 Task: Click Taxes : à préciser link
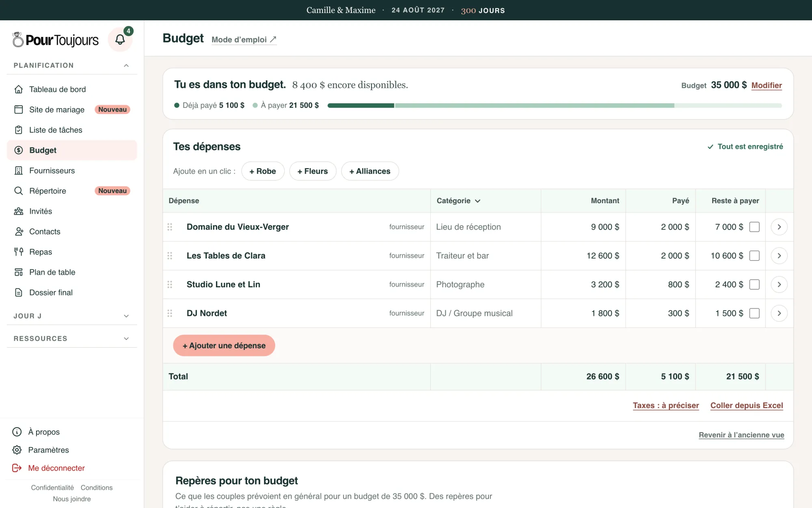[666, 405]
